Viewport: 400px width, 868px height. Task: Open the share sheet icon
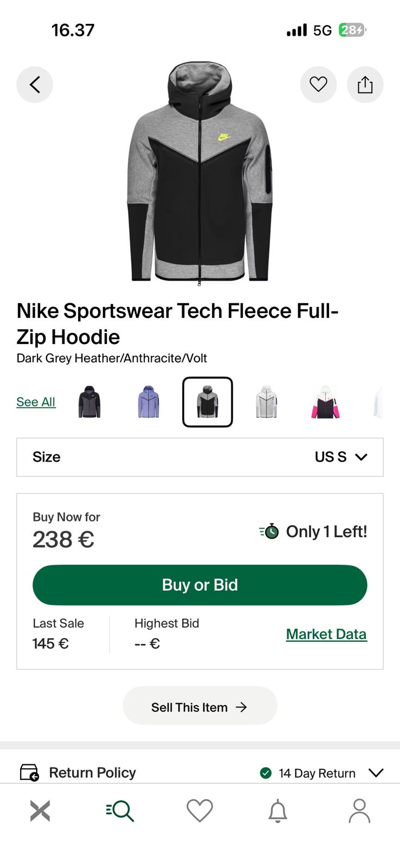pyautogui.click(x=365, y=85)
